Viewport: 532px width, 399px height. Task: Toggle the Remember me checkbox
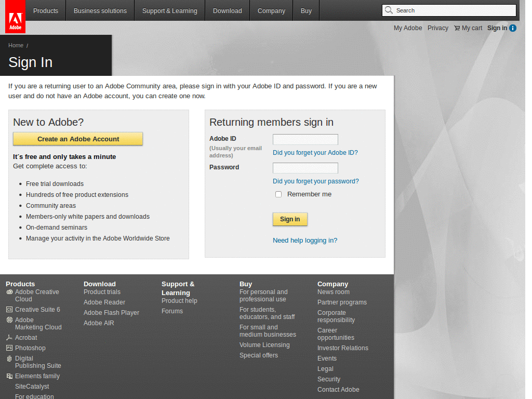point(278,194)
